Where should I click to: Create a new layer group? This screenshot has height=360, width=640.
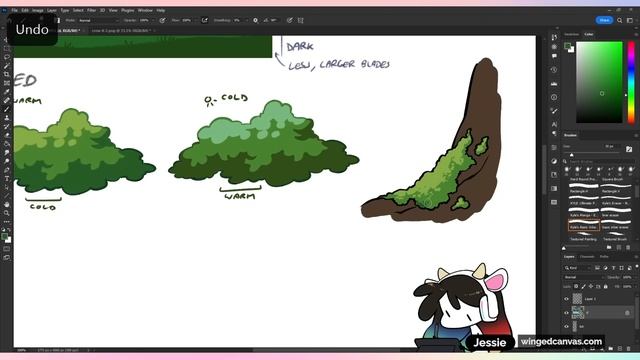pyautogui.click(x=611, y=349)
